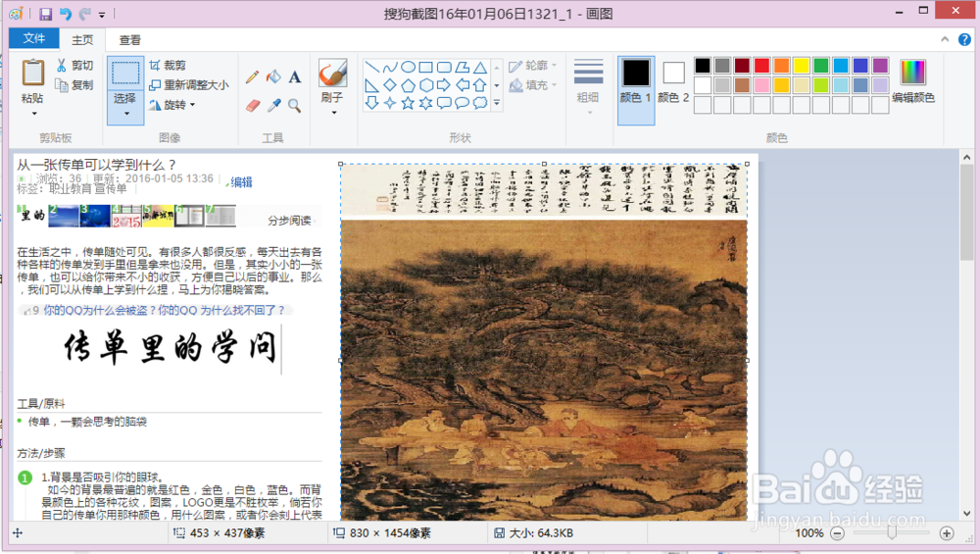This screenshot has width=980, height=554.
Task: Click the zoom slider handle
Action: pos(892,532)
